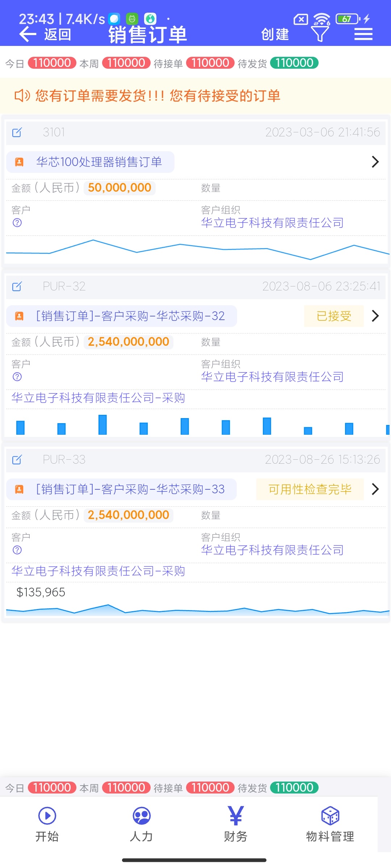Tap the back arrow icon
391x868 pixels.
[28, 35]
